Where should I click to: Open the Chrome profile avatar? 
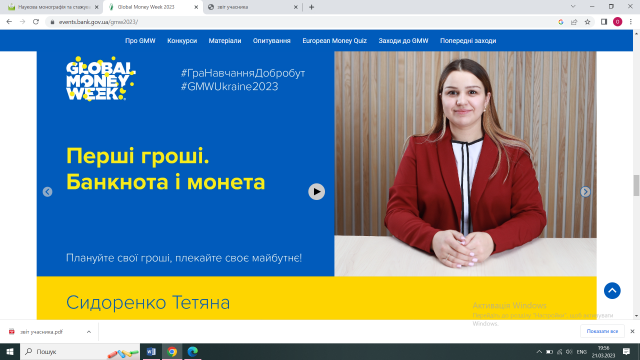[617, 22]
